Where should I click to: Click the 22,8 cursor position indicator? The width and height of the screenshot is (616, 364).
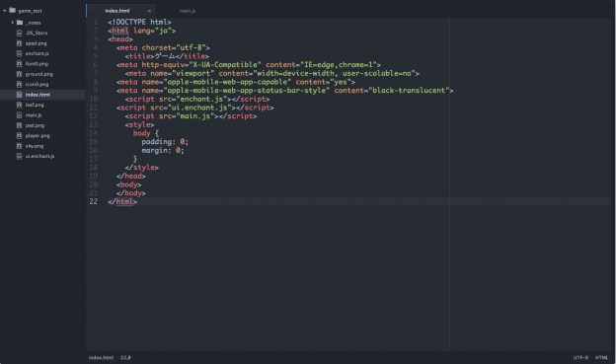125,358
